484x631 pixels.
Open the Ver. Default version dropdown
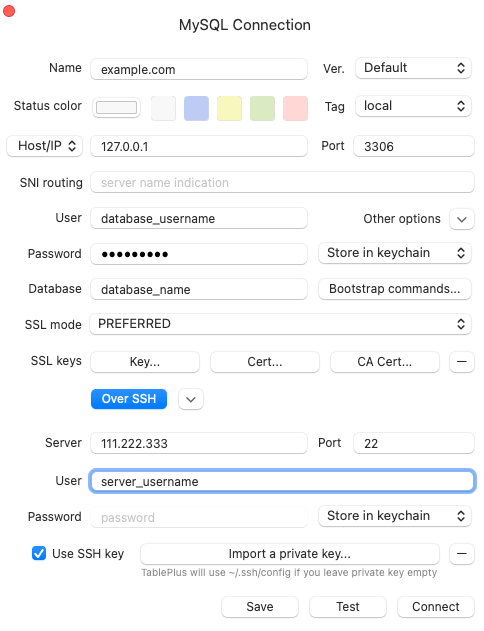point(413,68)
